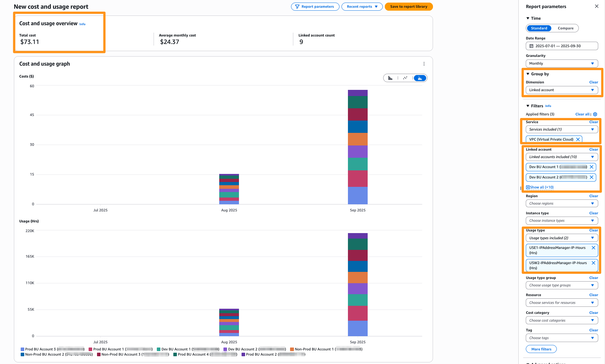Expand the Services included (1) dropdown
Screen dimensions: 605x364
tap(562, 129)
